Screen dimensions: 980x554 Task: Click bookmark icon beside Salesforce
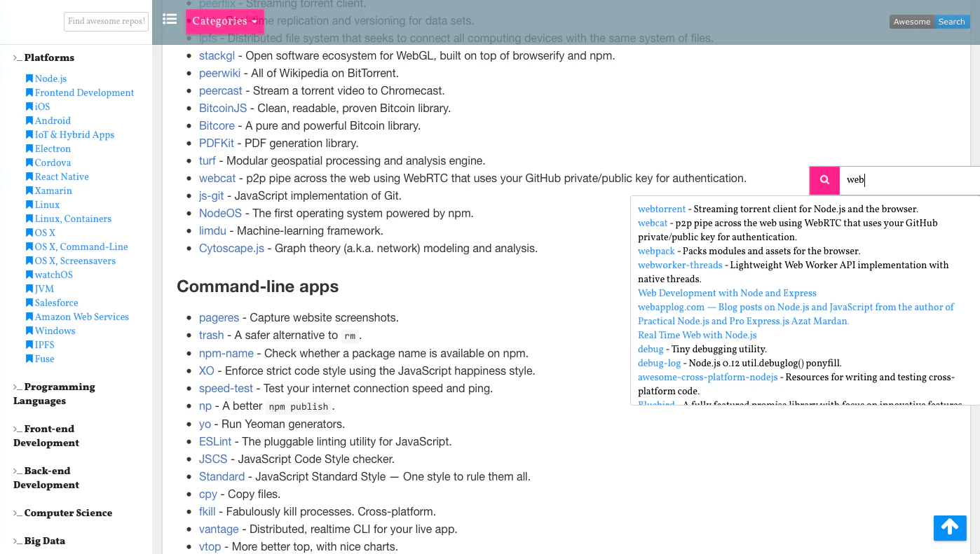[x=29, y=303]
